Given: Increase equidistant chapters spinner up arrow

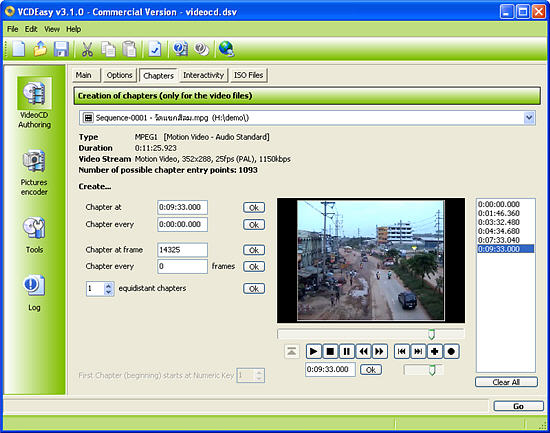Looking at the screenshot, I should coord(108,285).
